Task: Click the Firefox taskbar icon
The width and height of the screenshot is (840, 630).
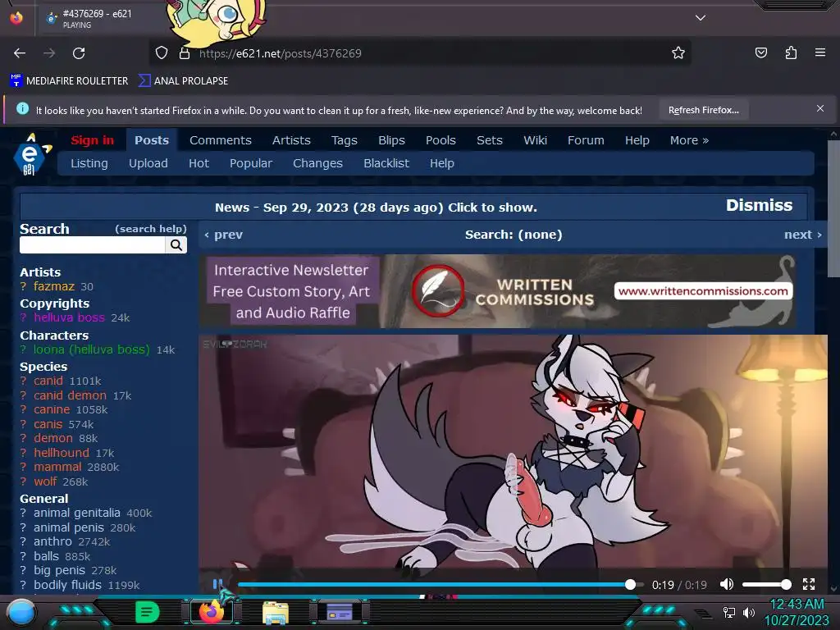Action: (211, 611)
